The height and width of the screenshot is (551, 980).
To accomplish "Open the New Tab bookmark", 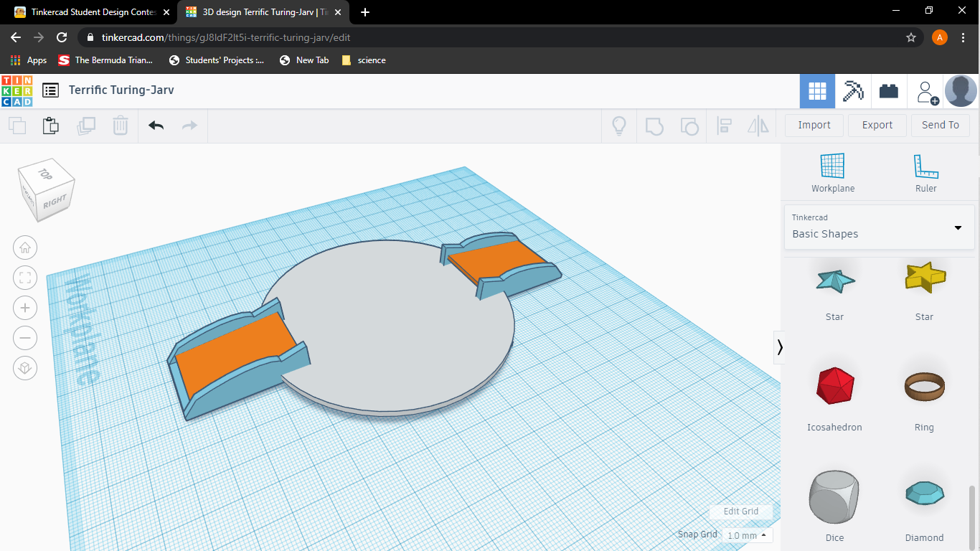I will [x=304, y=60].
